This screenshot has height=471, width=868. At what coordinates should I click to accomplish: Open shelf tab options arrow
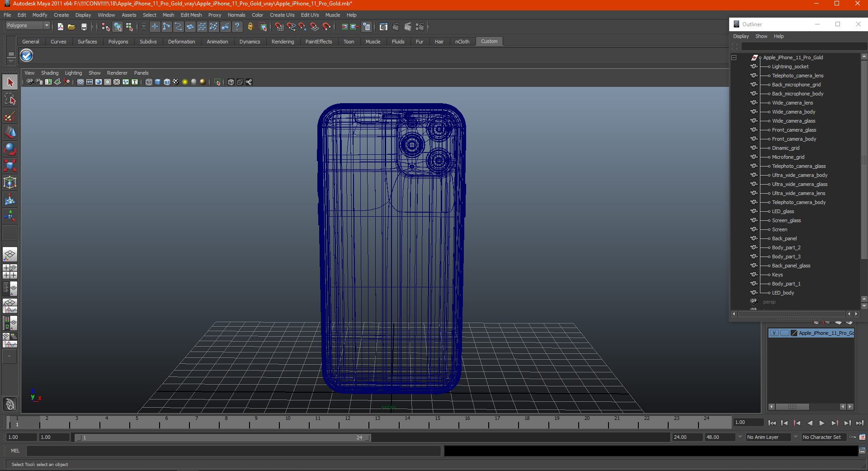pyautogui.click(x=11, y=61)
